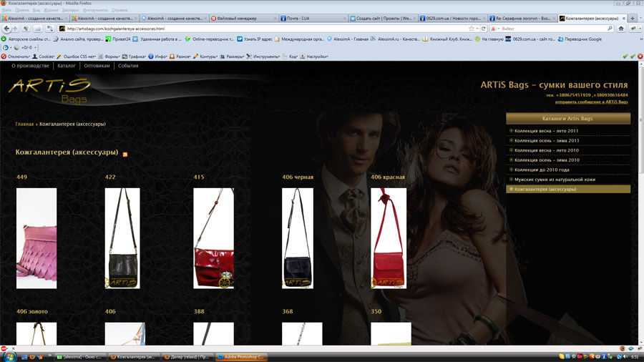Image resolution: width=644 pixels, height=362 pixels.
Task: Open Коллекции до 2010 года catalog
Action: pyautogui.click(x=542, y=170)
